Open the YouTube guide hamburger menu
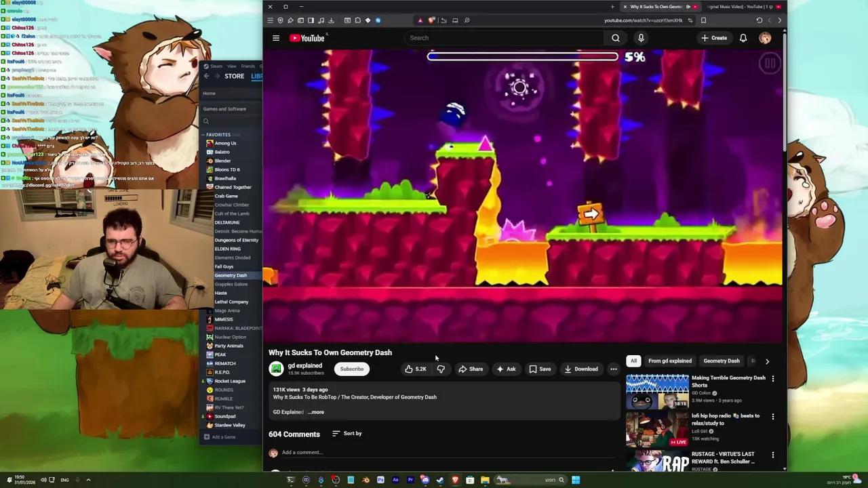 (276, 38)
